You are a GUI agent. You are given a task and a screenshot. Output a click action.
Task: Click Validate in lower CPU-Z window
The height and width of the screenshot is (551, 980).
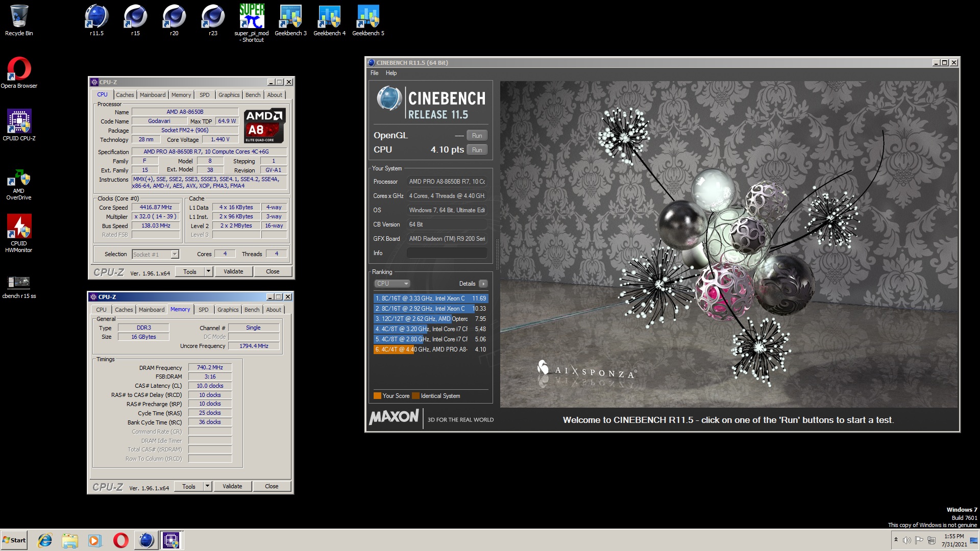pyautogui.click(x=232, y=486)
